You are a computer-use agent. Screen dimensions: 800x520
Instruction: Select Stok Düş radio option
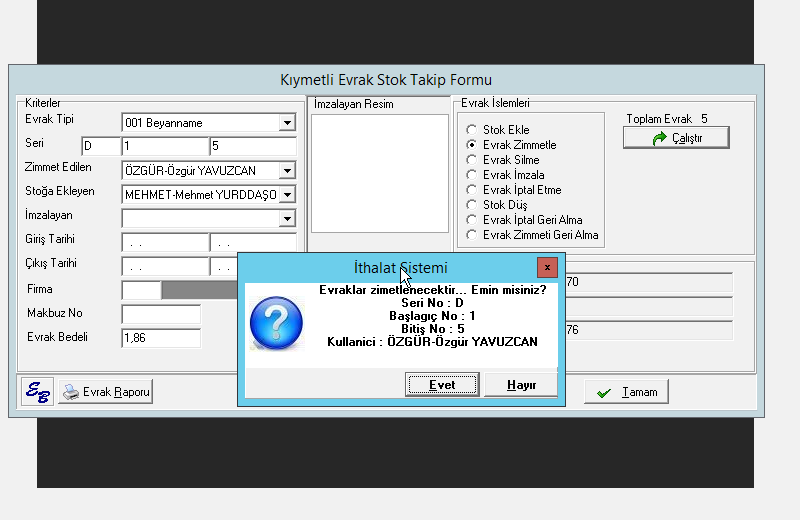(x=472, y=205)
